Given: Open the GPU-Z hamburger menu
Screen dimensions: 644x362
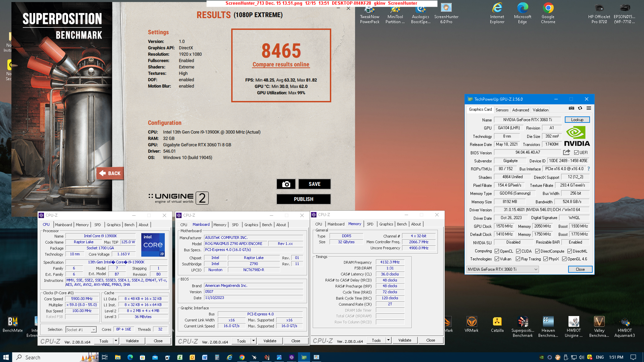Looking at the screenshot, I should click(x=589, y=108).
